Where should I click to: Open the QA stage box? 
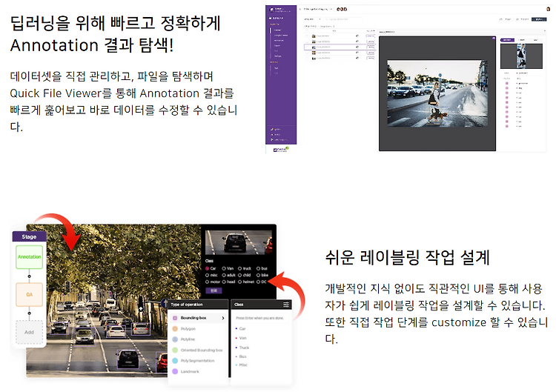(30, 294)
